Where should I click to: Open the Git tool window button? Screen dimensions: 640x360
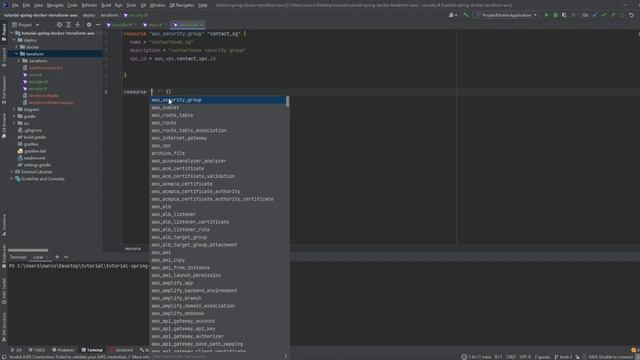click(16, 350)
